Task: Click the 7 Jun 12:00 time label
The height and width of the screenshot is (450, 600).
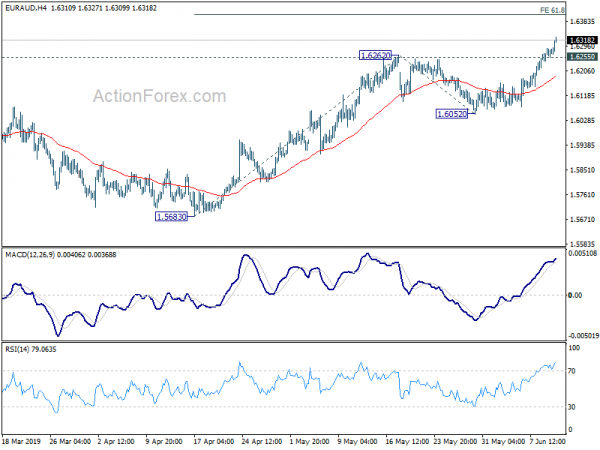Action: [x=548, y=442]
